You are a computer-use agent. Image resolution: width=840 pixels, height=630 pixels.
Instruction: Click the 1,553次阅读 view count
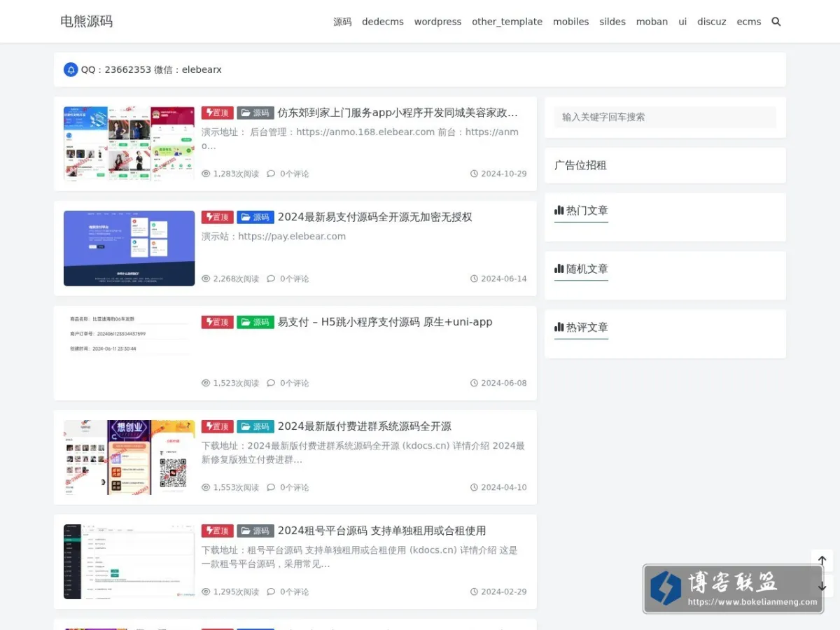point(236,487)
